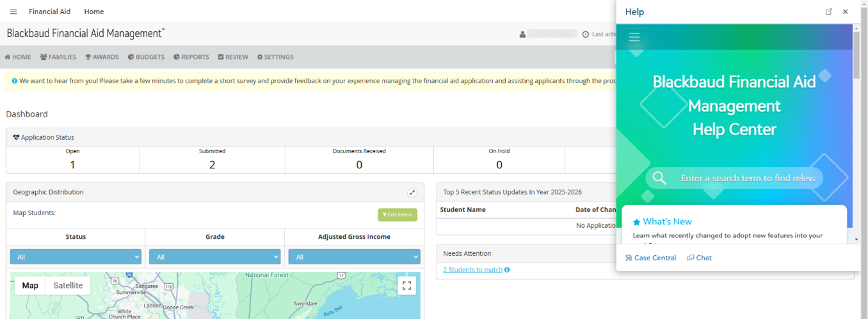This screenshot has height=319, width=868.
Task: Click the Open application count of 1
Action: click(73, 165)
